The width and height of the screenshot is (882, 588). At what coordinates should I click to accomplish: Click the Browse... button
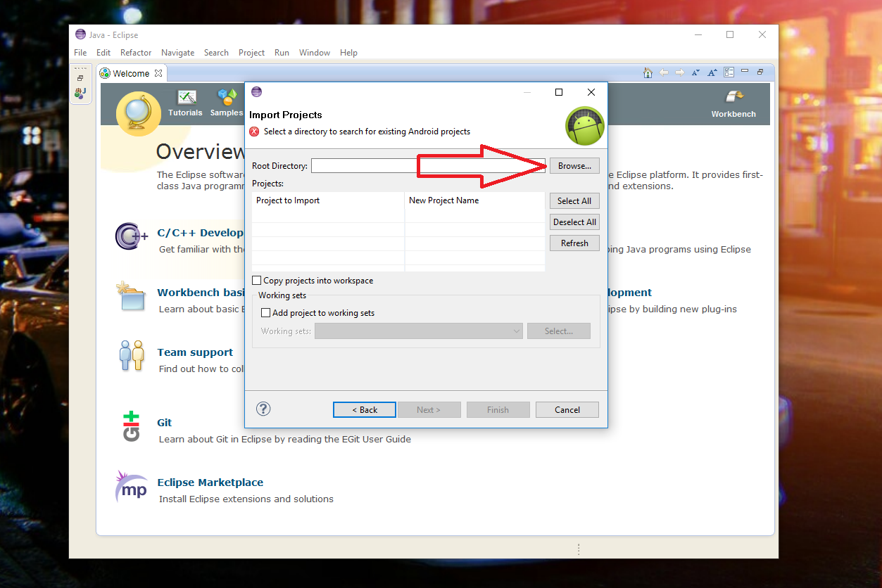pos(574,166)
